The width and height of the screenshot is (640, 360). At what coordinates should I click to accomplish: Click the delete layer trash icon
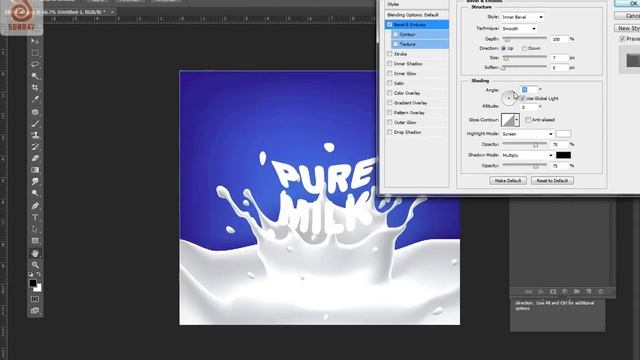coord(600,292)
